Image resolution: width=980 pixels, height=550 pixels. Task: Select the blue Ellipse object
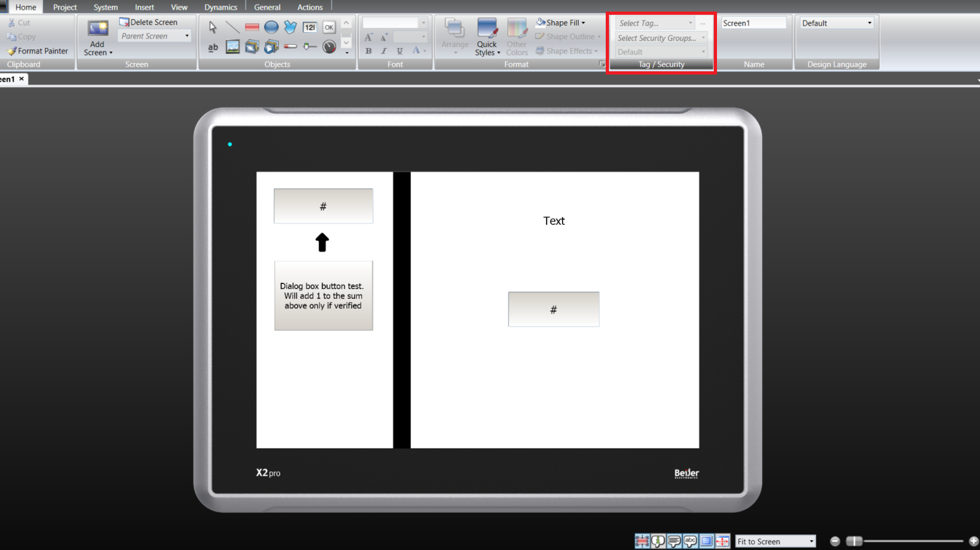pyautogui.click(x=271, y=27)
